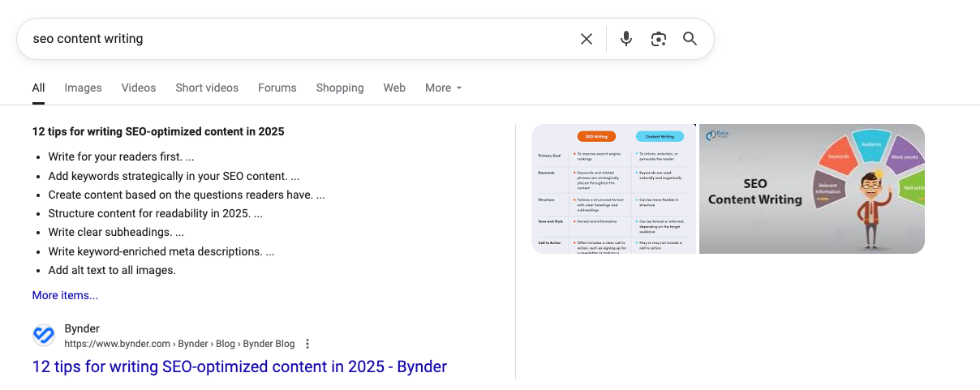The height and width of the screenshot is (390, 980).
Task: Clear the search box with the X icon
Action: [586, 39]
